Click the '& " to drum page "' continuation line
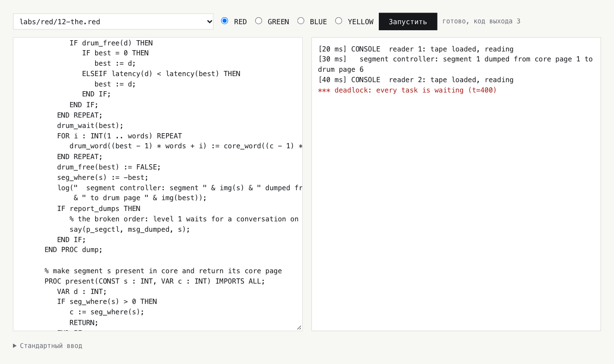 tap(140, 198)
